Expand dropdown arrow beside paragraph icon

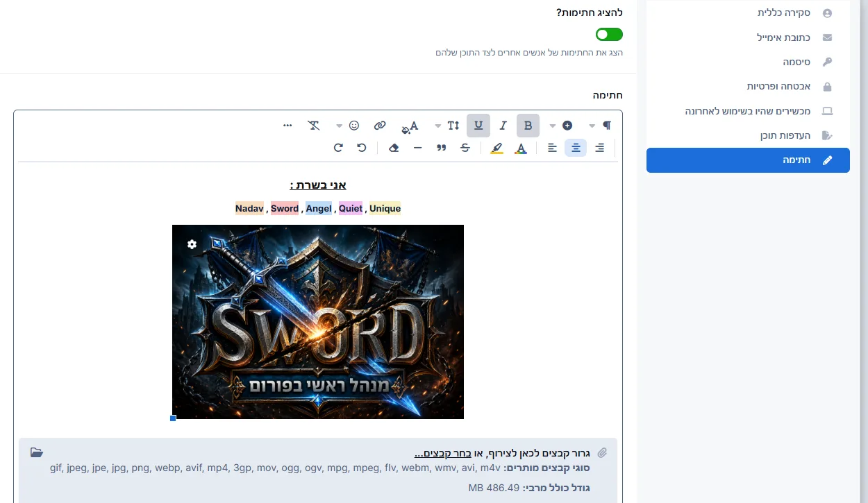(592, 126)
